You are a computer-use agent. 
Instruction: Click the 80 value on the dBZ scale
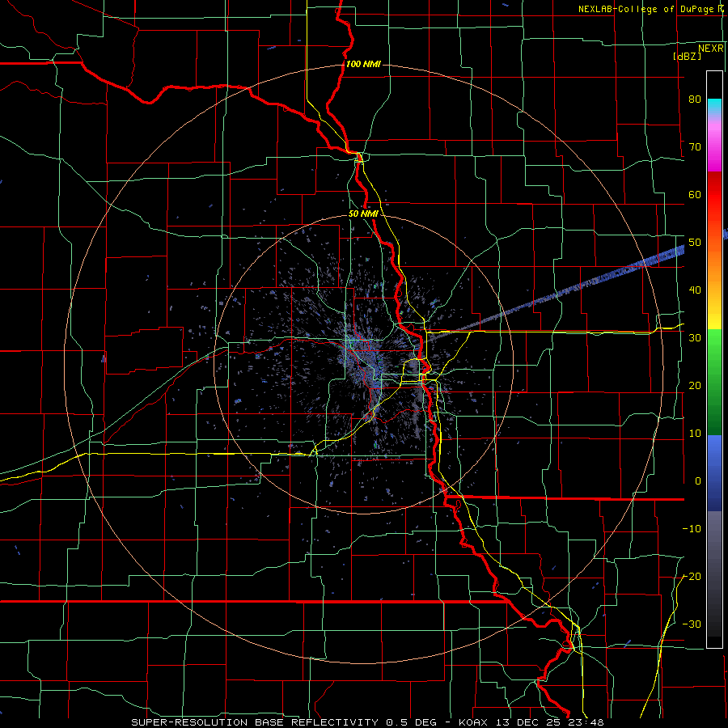click(695, 99)
